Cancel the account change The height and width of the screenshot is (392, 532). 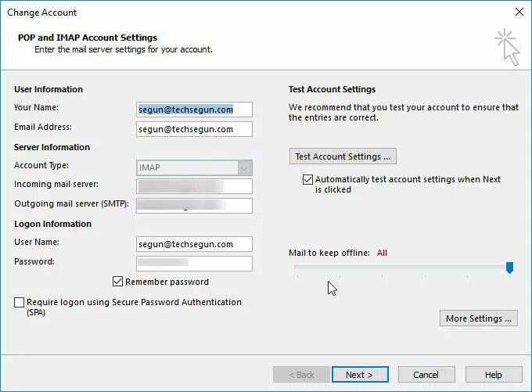coord(426,375)
